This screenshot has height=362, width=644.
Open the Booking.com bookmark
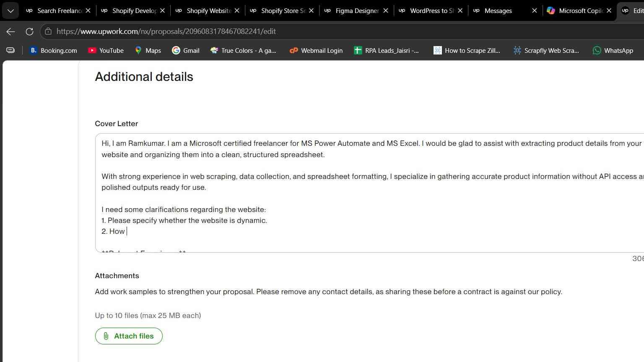point(54,50)
